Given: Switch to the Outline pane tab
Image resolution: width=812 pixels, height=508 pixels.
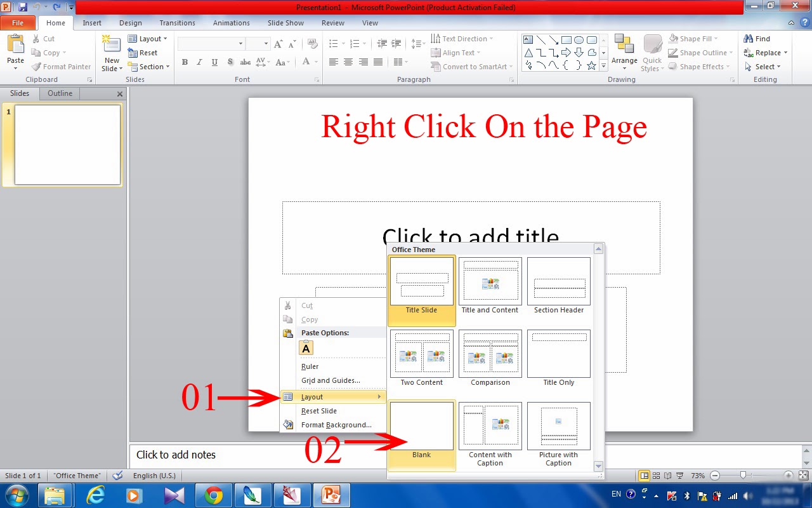Looking at the screenshot, I should (x=60, y=93).
